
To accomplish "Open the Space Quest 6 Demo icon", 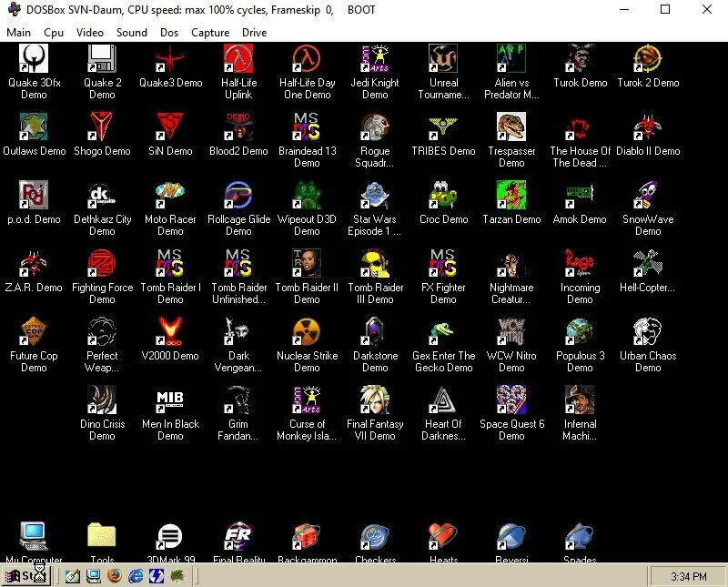I will coord(511,400).
